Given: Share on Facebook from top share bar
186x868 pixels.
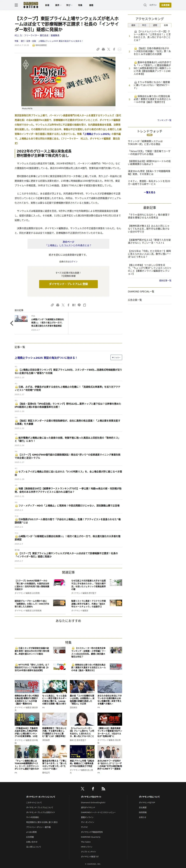Looking at the screenshot, I should (x=114, y=49).
